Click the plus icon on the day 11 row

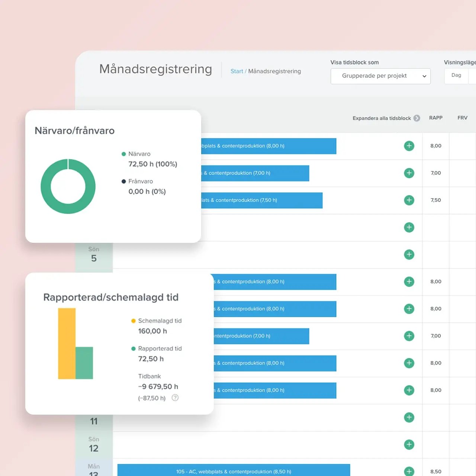(409, 417)
